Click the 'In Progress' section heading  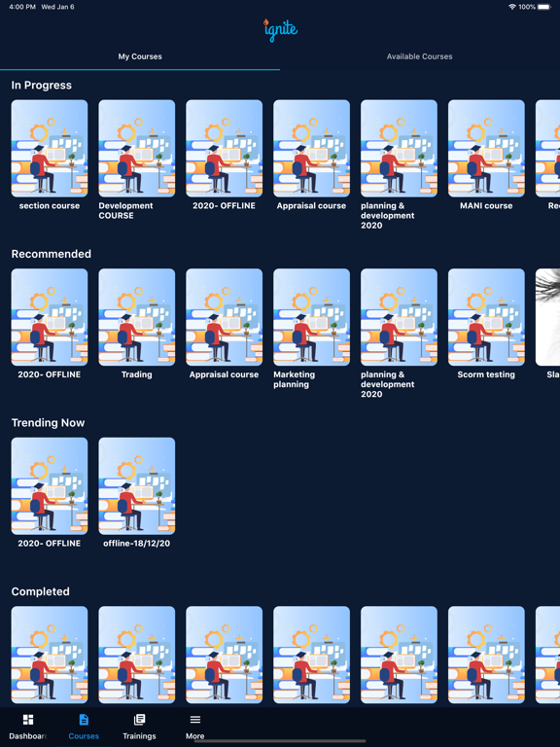(x=42, y=86)
